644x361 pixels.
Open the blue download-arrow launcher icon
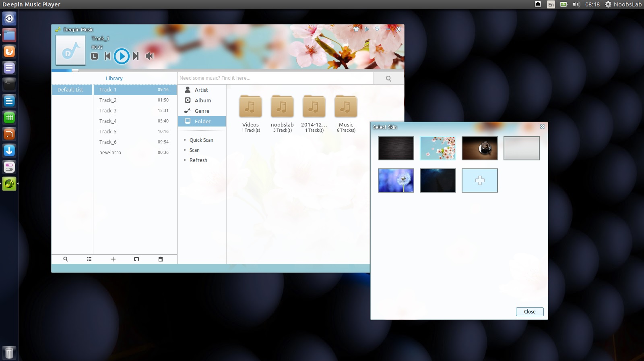[9, 151]
